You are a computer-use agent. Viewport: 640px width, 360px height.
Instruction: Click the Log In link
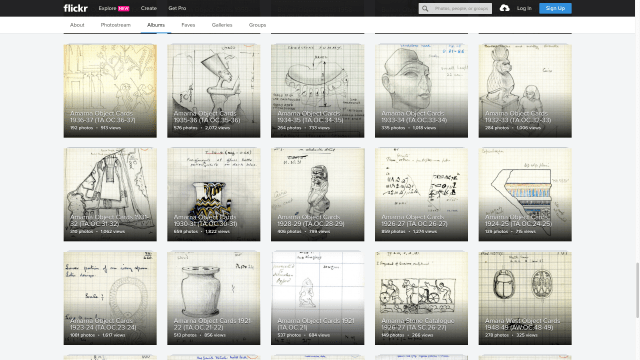coord(524,8)
